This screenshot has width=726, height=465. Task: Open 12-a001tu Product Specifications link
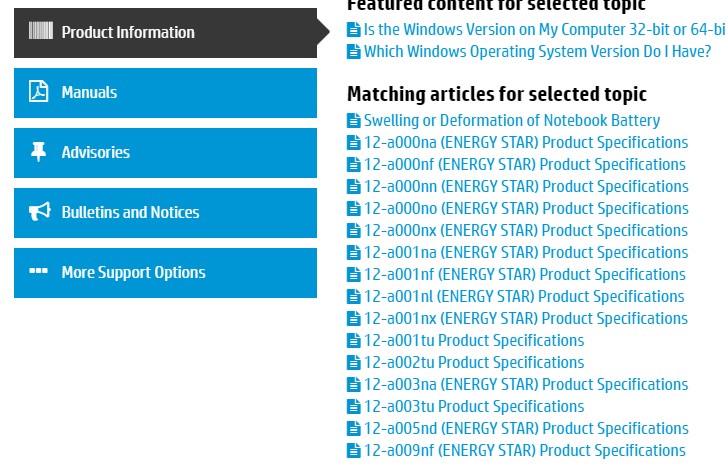point(474,340)
